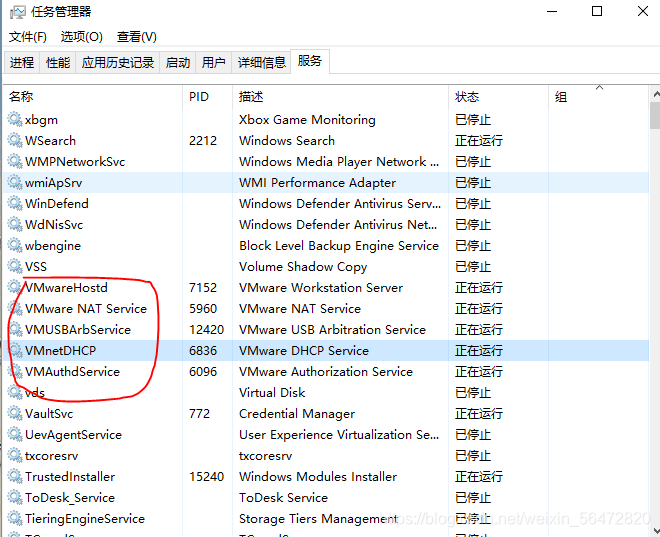
Task: Switch to the 进程 tab
Action: [x=22, y=63]
